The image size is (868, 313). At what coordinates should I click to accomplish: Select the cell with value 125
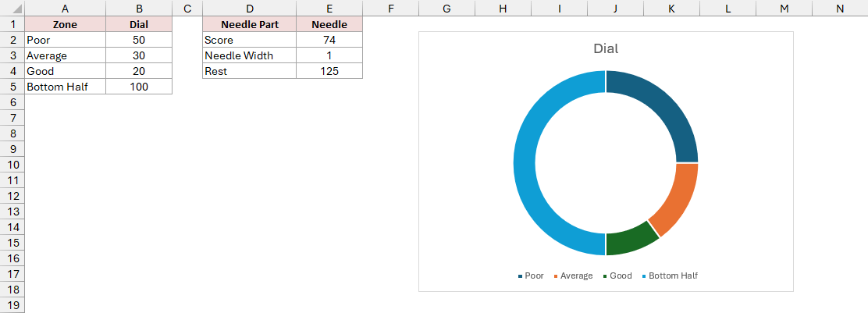pos(329,71)
